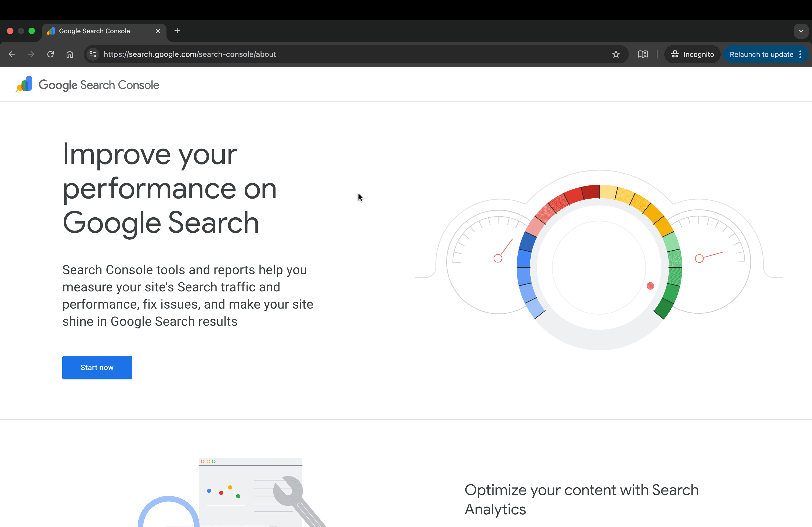Open the reading list sidebar icon

click(x=643, y=54)
